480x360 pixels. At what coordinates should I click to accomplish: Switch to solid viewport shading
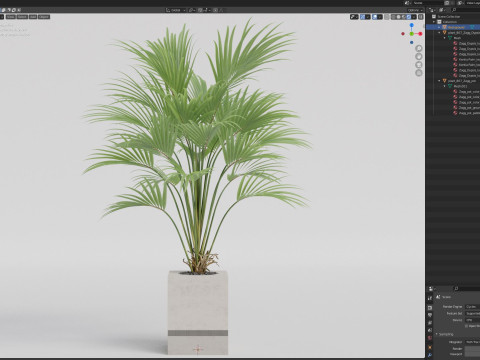click(x=399, y=17)
